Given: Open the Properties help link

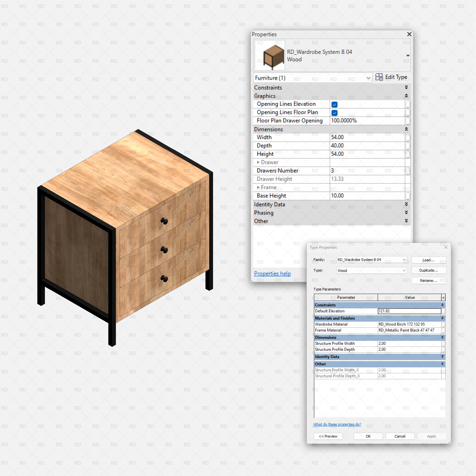Looking at the screenshot, I should click(x=272, y=274).
